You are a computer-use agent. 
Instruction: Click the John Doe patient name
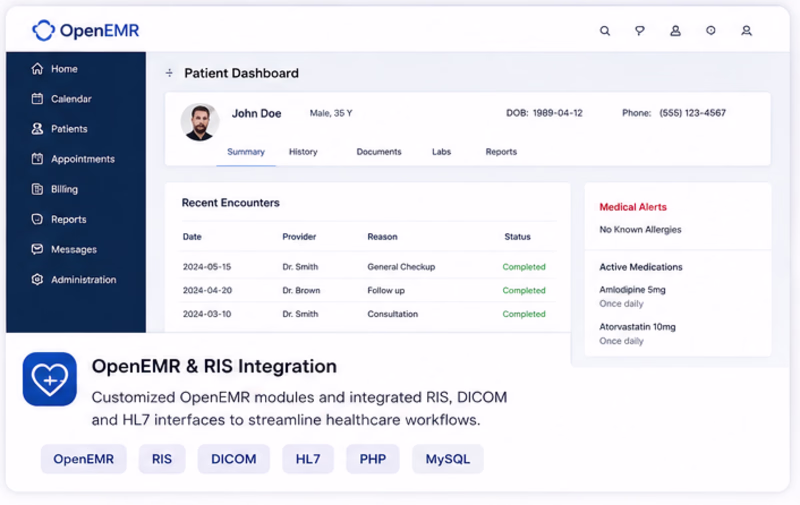[x=257, y=113]
